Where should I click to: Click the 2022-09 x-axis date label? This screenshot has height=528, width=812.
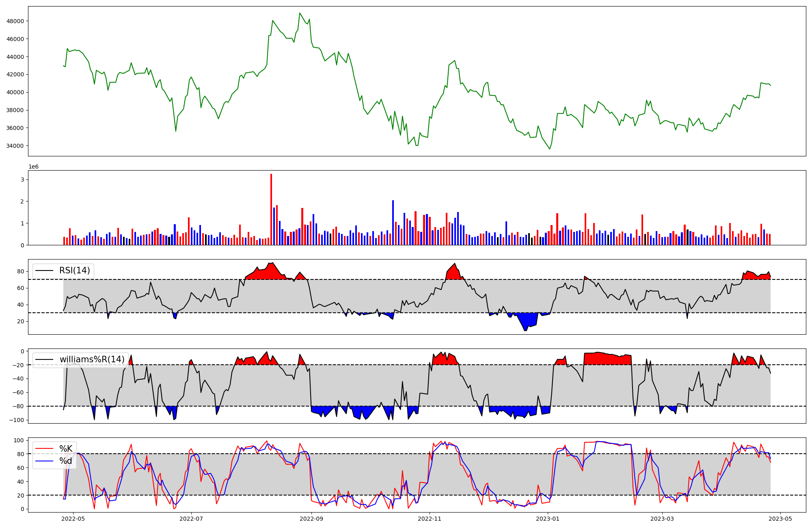pyautogui.click(x=311, y=519)
